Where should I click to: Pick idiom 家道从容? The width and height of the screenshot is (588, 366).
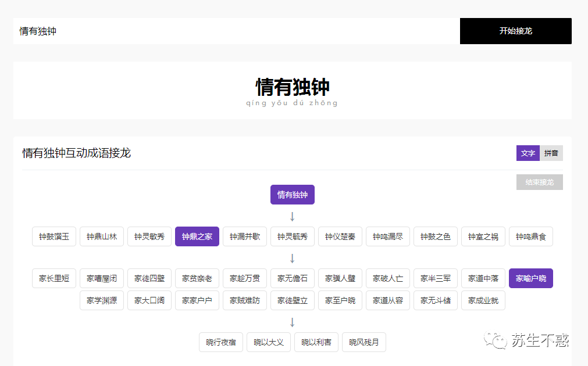(x=388, y=300)
